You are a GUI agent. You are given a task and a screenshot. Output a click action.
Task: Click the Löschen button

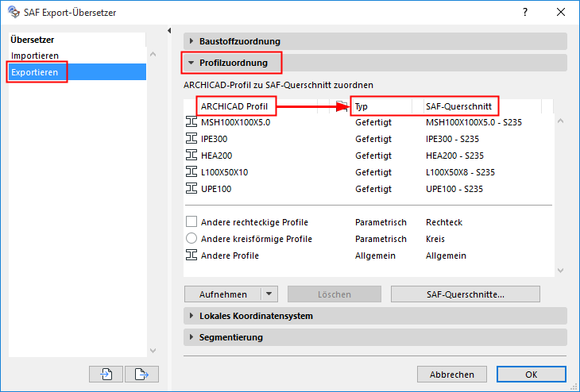[x=334, y=294]
